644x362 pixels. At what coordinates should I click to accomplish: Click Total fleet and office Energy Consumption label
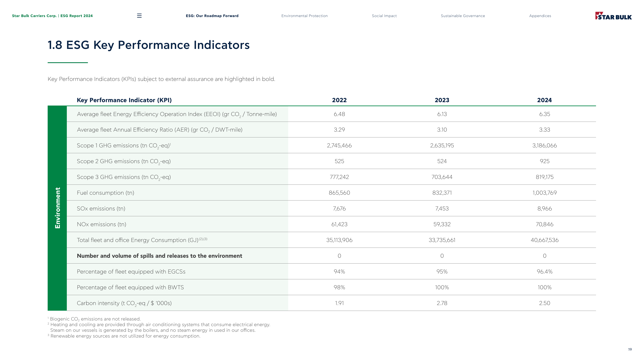click(x=142, y=240)
